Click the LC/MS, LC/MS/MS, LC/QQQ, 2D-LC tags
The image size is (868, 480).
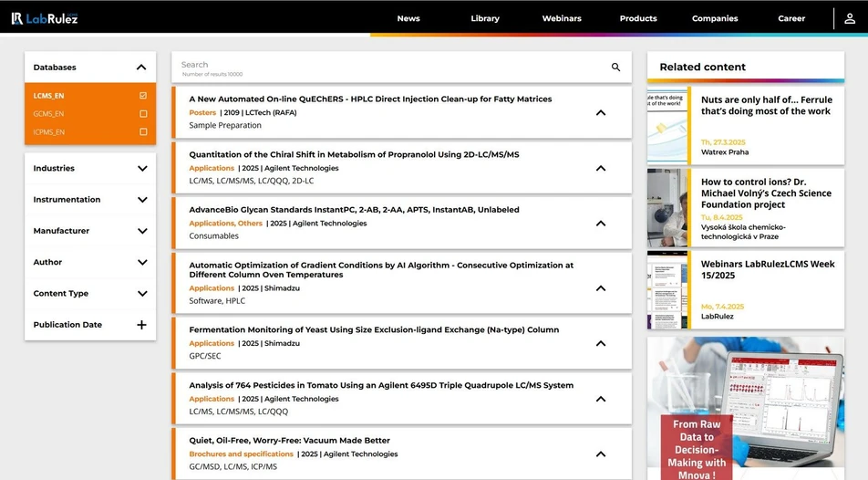[x=252, y=181]
